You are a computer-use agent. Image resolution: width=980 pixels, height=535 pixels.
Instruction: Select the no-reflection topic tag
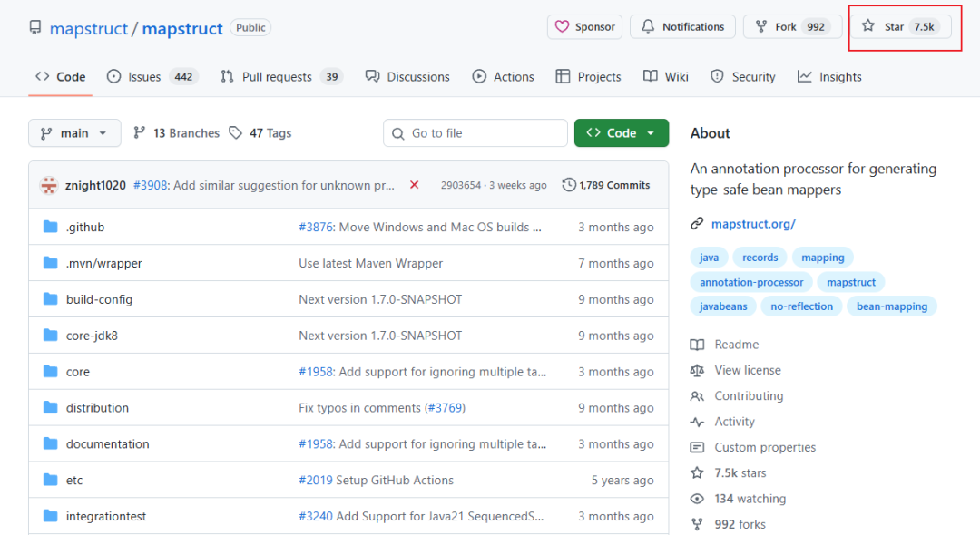802,306
